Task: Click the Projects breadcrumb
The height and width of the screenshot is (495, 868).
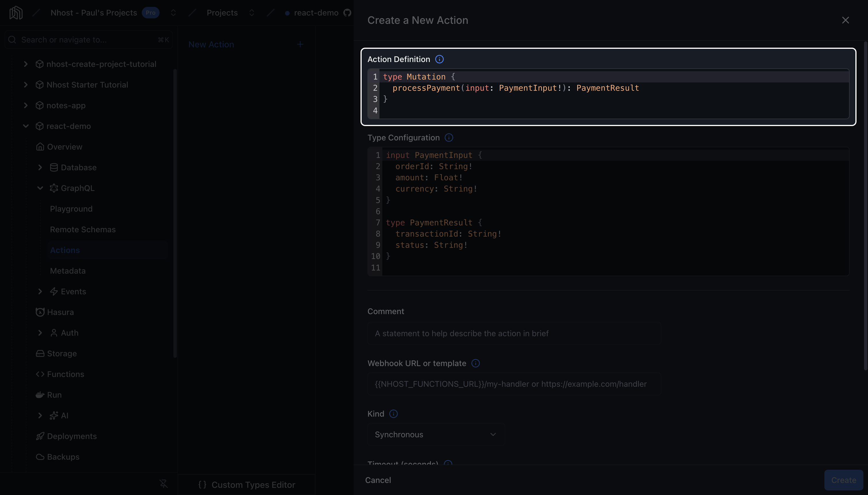Action: [x=222, y=13]
